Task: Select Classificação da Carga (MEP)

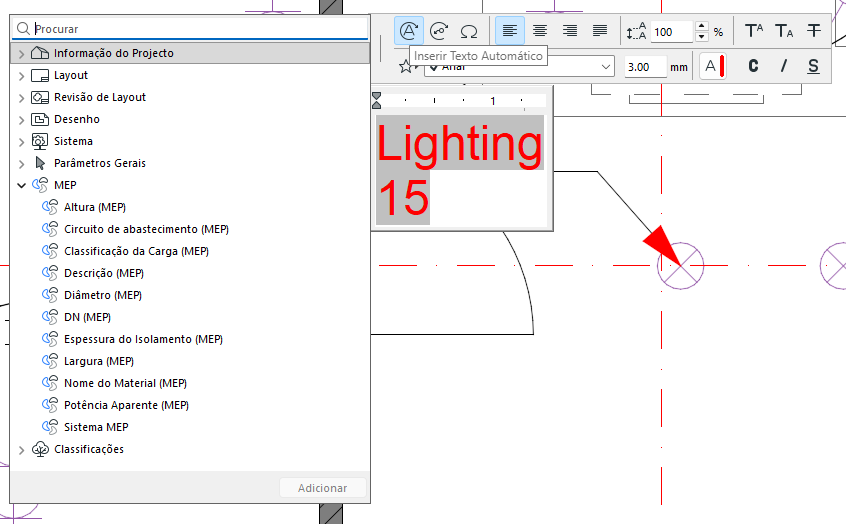Action: point(137,251)
